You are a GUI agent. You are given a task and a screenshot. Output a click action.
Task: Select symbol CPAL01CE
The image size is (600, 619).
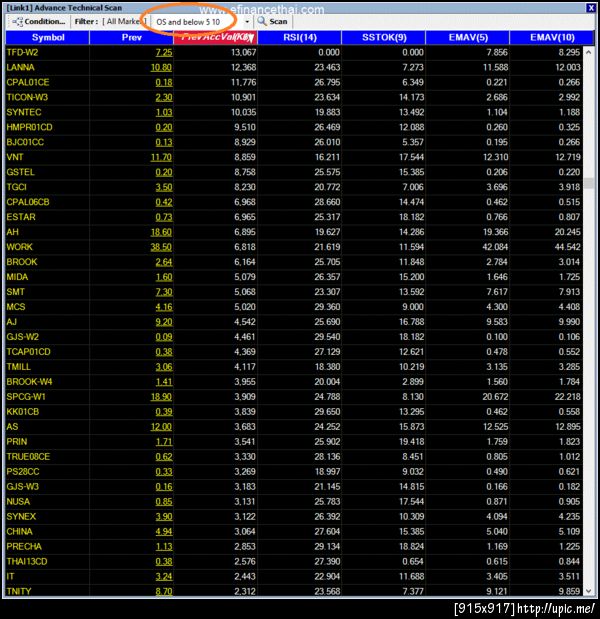28,83
